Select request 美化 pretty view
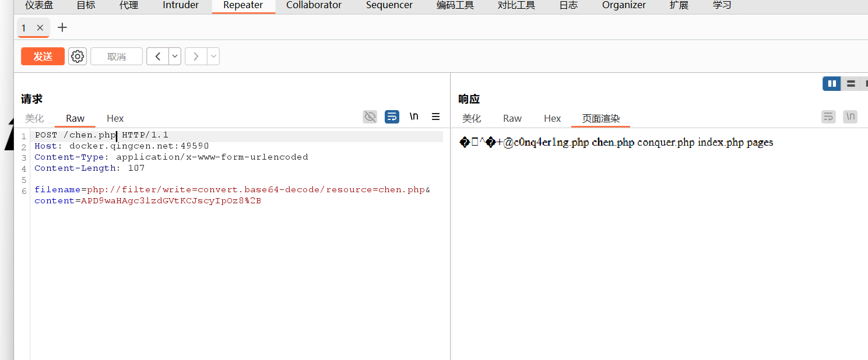 click(34, 118)
